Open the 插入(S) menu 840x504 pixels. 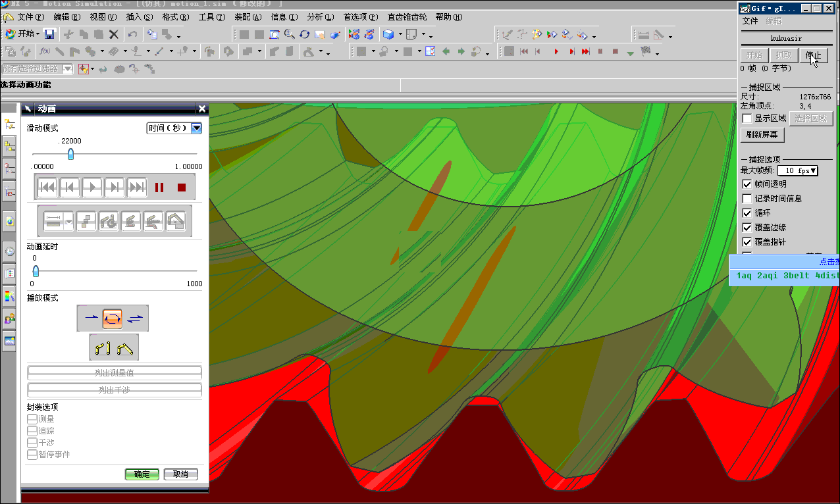(x=140, y=16)
